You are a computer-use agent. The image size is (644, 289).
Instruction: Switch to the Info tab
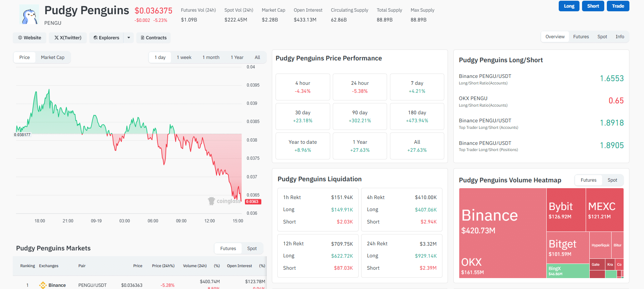point(620,37)
